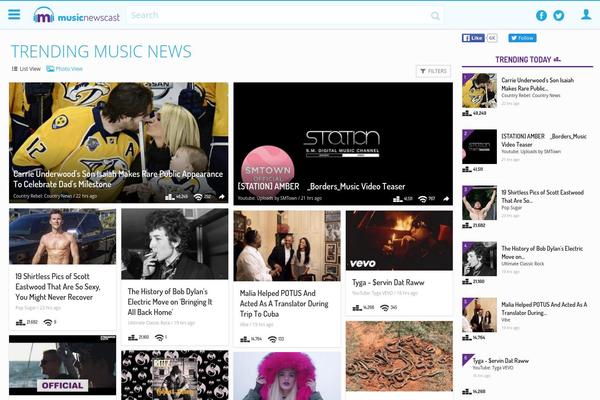Click the popularity bars icon on the Carrie Underwood card

point(170,197)
